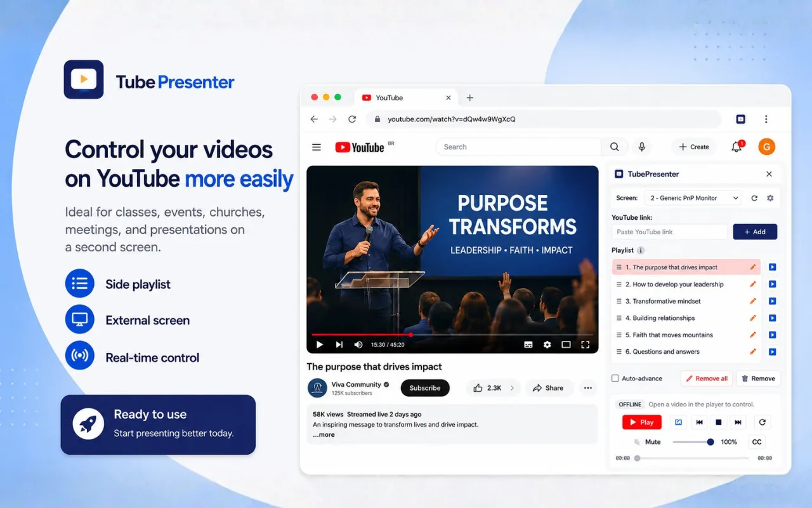Click the browser forward arrow
Image resolution: width=812 pixels, height=508 pixels.
tap(332, 119)
